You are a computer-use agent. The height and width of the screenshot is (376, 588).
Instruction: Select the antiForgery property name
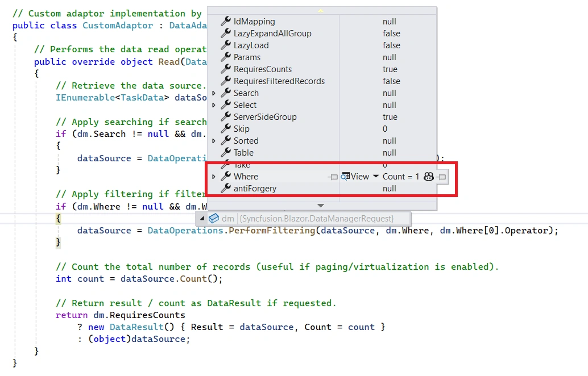(x=255, y=189)
